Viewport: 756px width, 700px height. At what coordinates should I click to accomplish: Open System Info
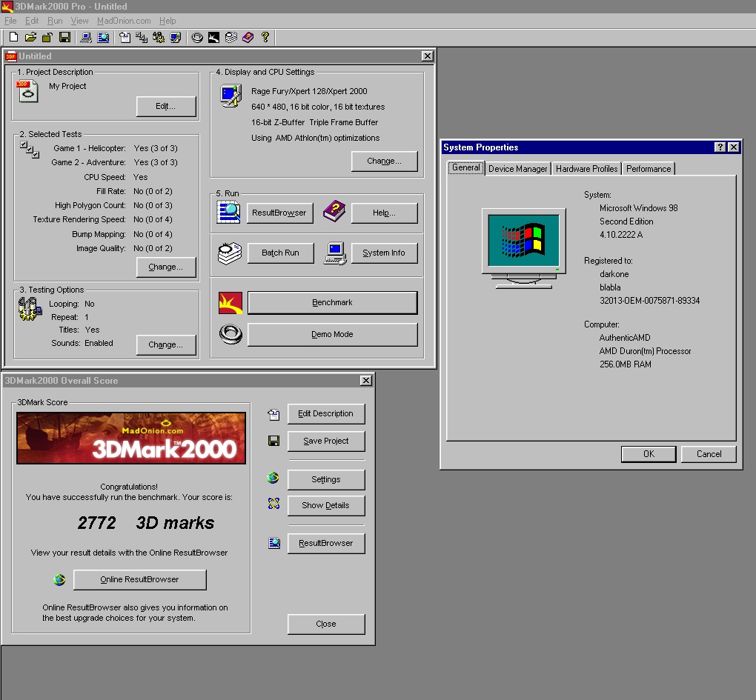[x=384, y=253]
